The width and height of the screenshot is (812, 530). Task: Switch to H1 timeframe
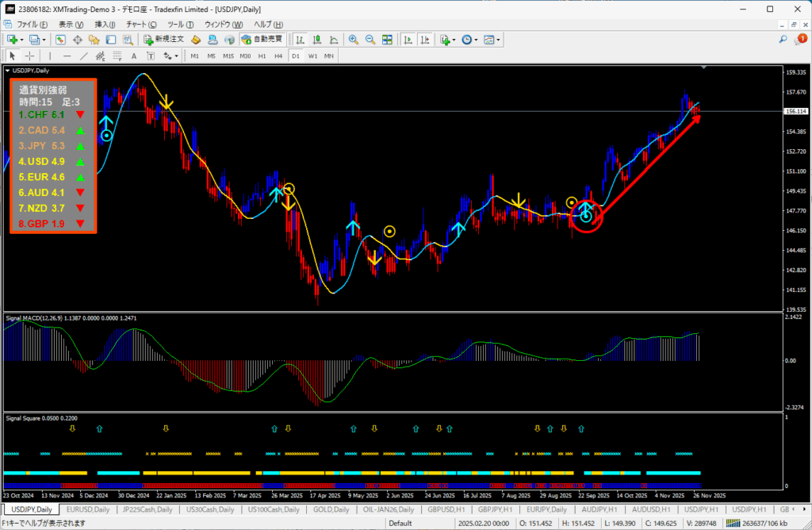[262, 56]
